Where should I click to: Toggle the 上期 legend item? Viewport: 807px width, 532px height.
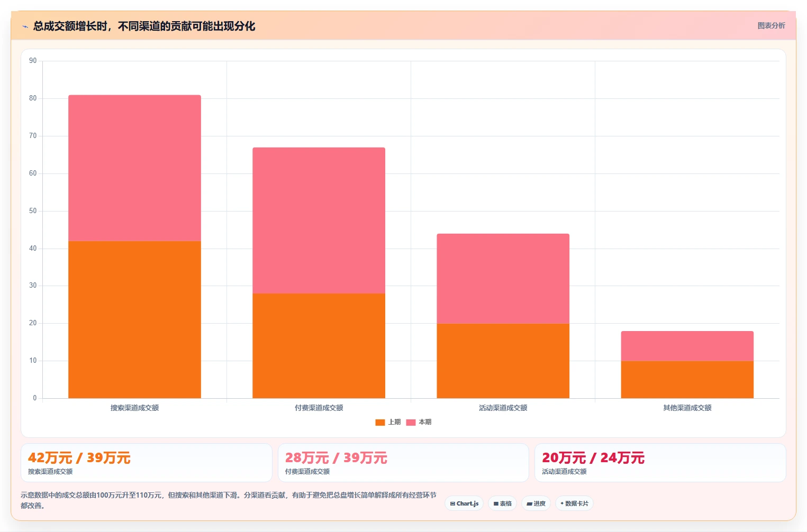[388, 422]
